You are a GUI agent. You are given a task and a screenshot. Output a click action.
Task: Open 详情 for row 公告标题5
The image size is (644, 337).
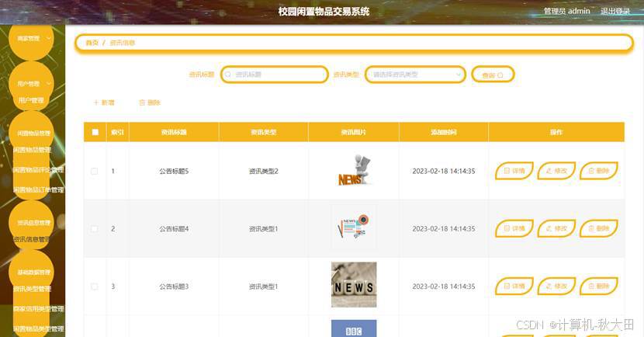pos(514,171)
